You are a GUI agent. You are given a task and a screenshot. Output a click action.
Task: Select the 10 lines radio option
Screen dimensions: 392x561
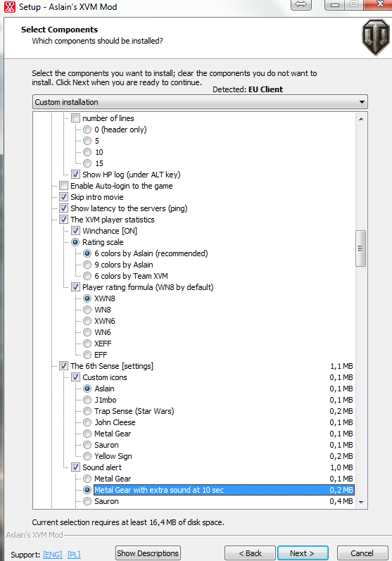pyautogui.click(x=87, y=152)
